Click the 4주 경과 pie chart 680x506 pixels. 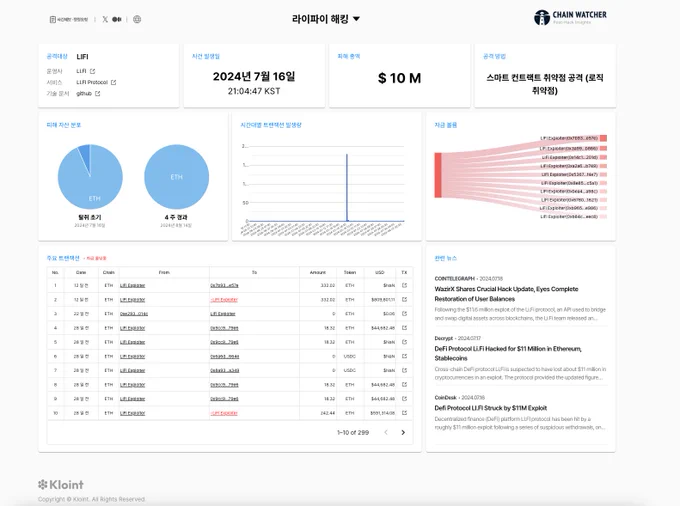(177, 177)
